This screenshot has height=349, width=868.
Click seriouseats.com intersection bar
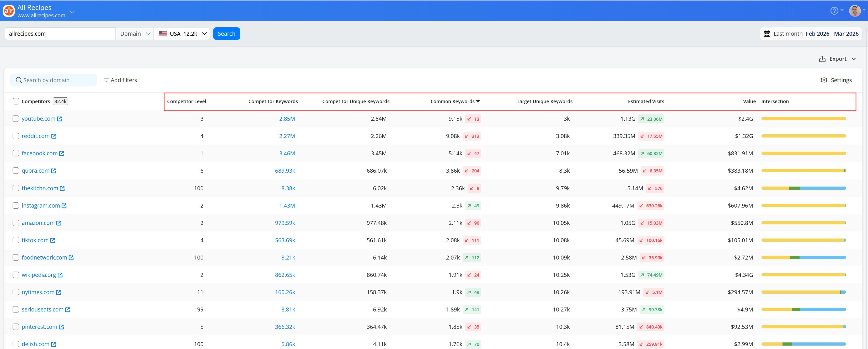(x=804, y=310)
